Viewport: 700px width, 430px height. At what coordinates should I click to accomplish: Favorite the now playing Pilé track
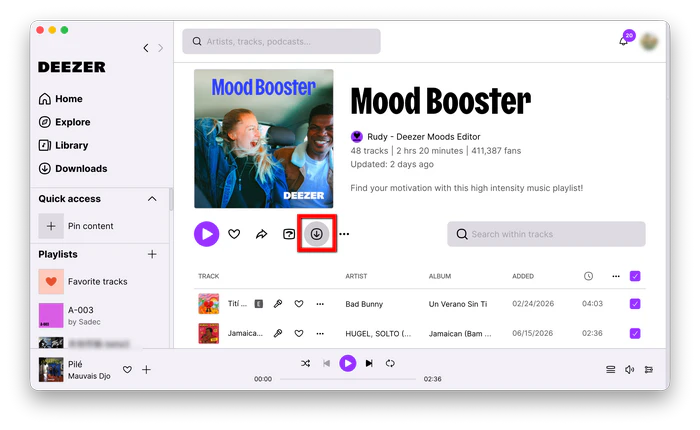tap(127, 369)
